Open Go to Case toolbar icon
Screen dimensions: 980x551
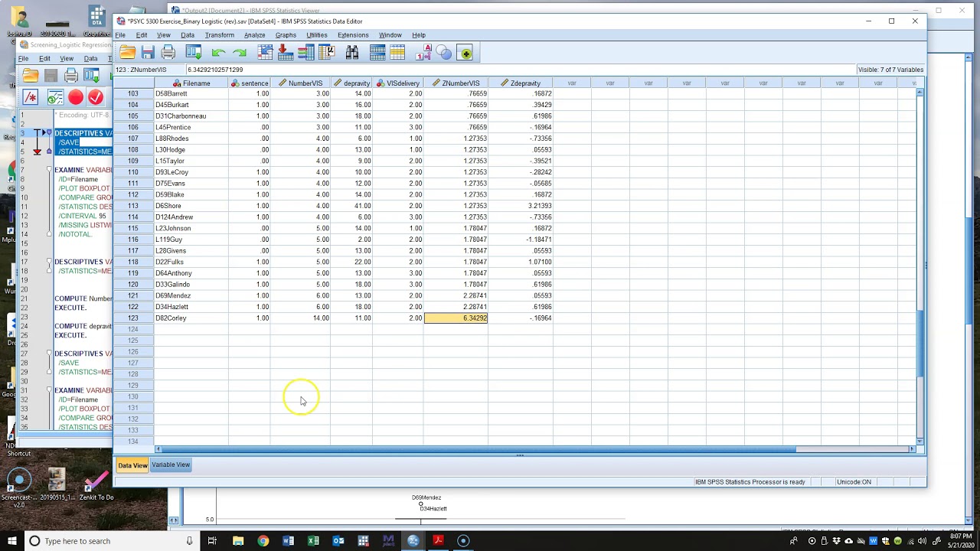(x=265, y=53)
